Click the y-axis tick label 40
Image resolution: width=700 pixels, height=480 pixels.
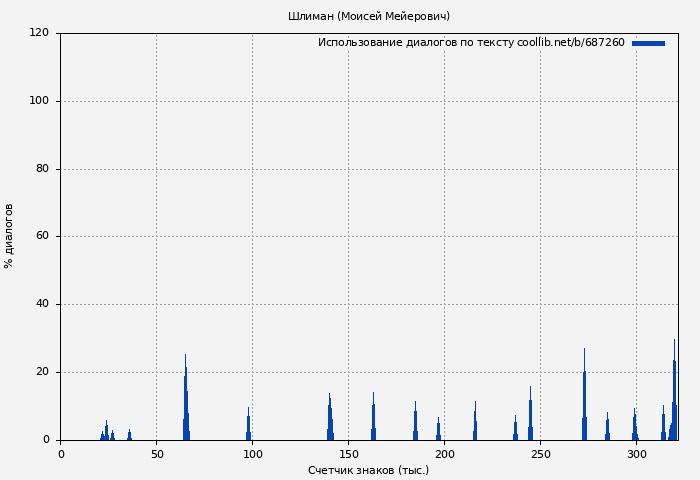[42, 304]
